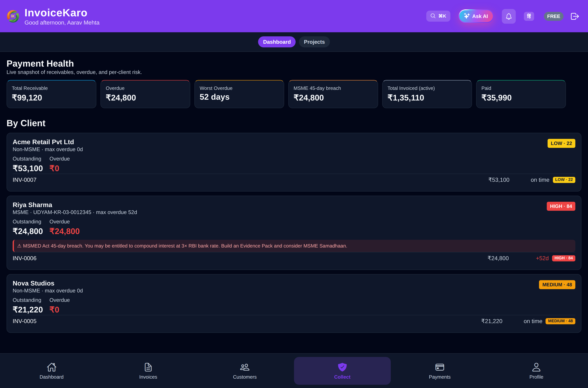Open invoice INV-0006
This screenshot has width=588, height=388.
point(24,258)
